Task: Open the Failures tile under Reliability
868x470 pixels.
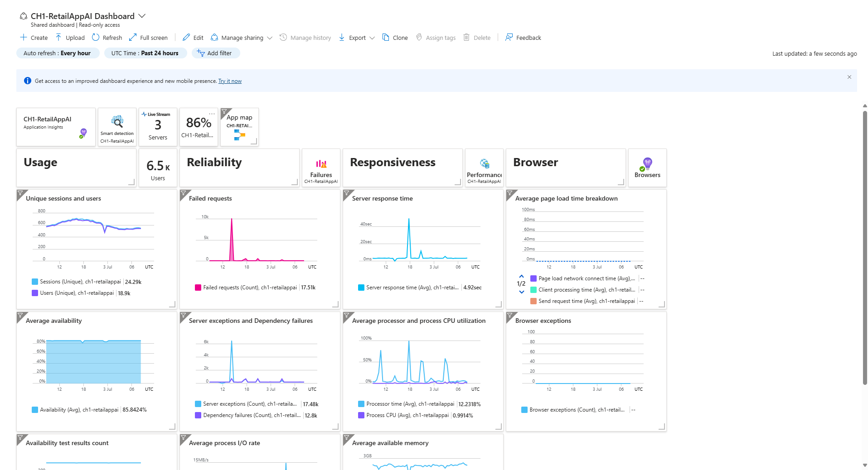Action: coord(320,168)
